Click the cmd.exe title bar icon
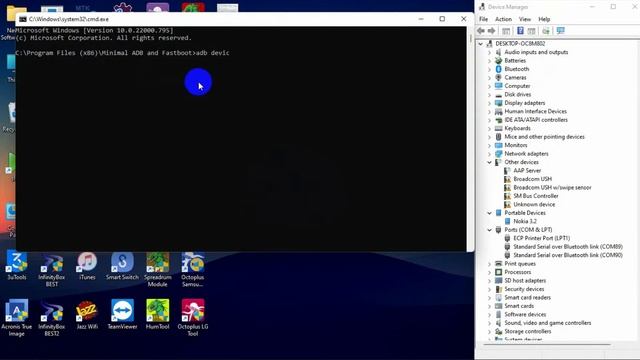Viewport: 640px width, 360px height. [23, 19]
